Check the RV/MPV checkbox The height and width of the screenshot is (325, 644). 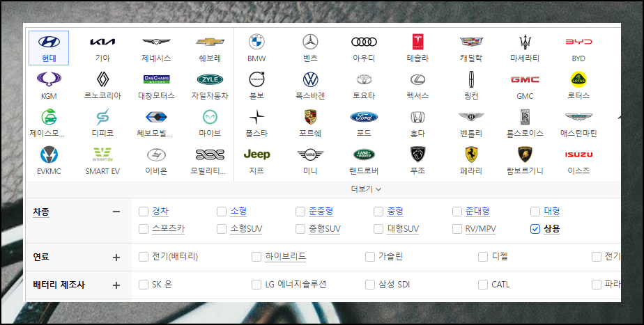pos(457,229)
